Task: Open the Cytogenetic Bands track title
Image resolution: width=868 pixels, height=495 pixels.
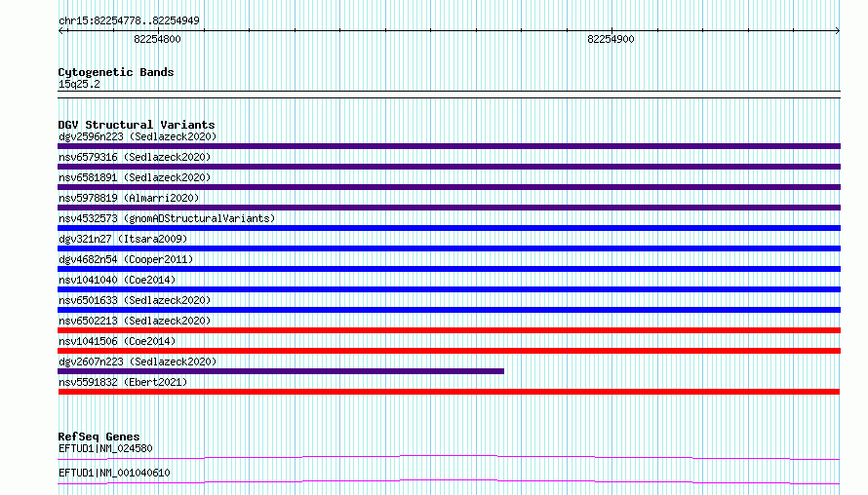Action: [116, 72]
